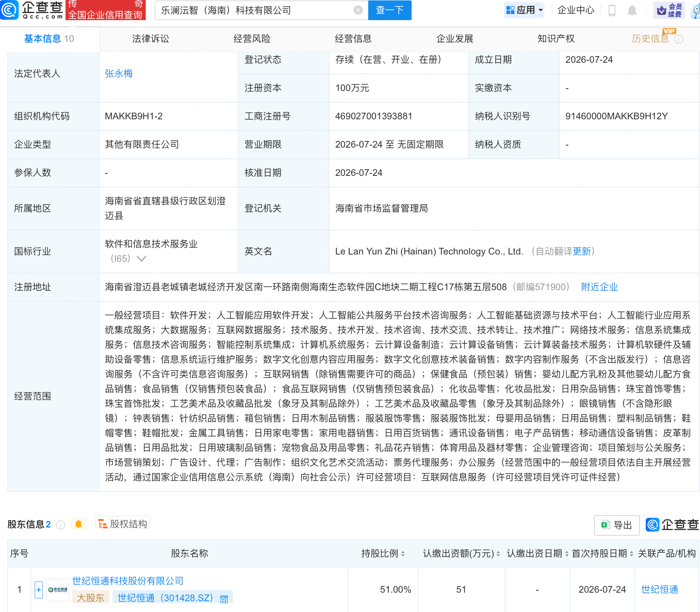Click the Qcc.com logo icon
Viewport: 700px width, 612px height.
point(9,10)
